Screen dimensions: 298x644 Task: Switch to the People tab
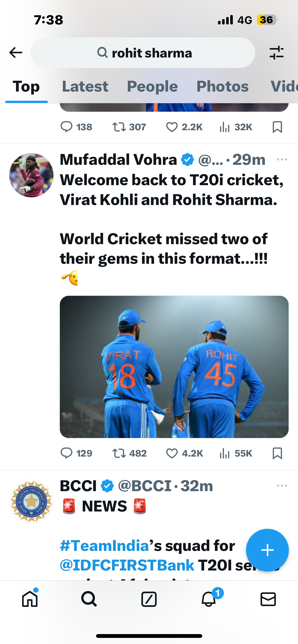(152, 86)
